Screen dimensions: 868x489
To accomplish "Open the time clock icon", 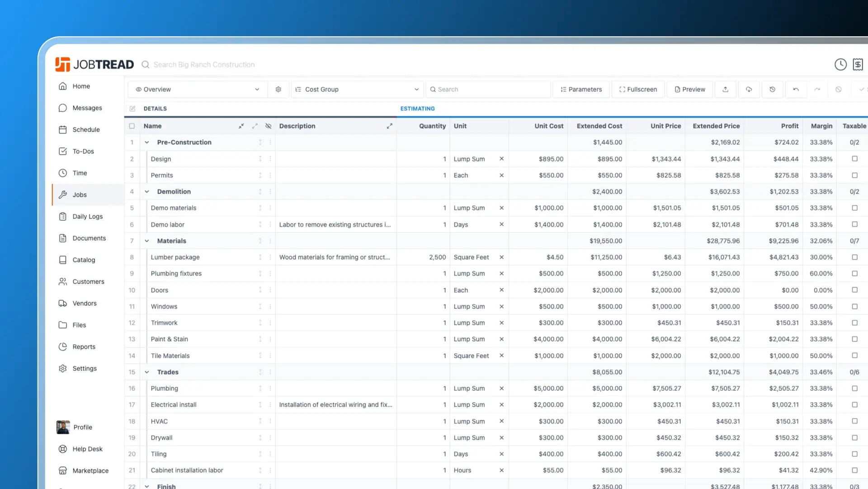I will click(x=840, y=65).
